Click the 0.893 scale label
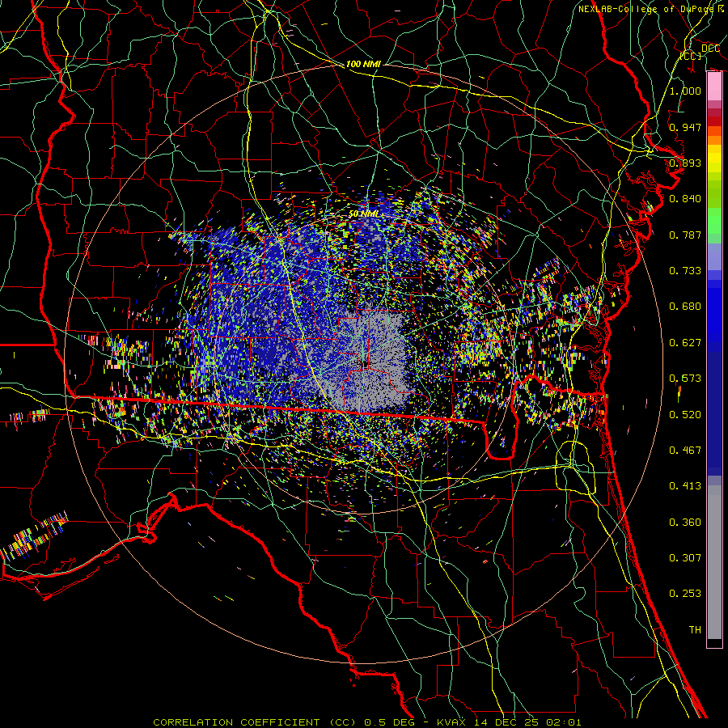728x728 pixels. tap(685, 163)
